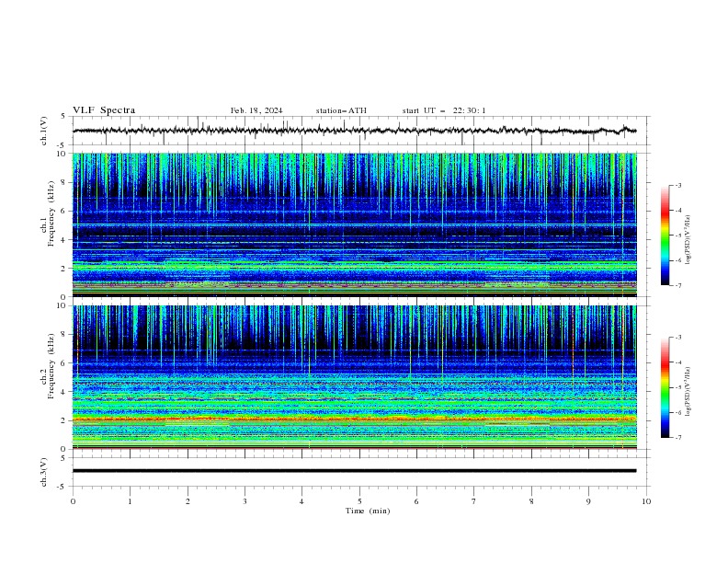Click the ch.1 PSD color scale bar
Viewport: 728px width, 563px height.
665,236
